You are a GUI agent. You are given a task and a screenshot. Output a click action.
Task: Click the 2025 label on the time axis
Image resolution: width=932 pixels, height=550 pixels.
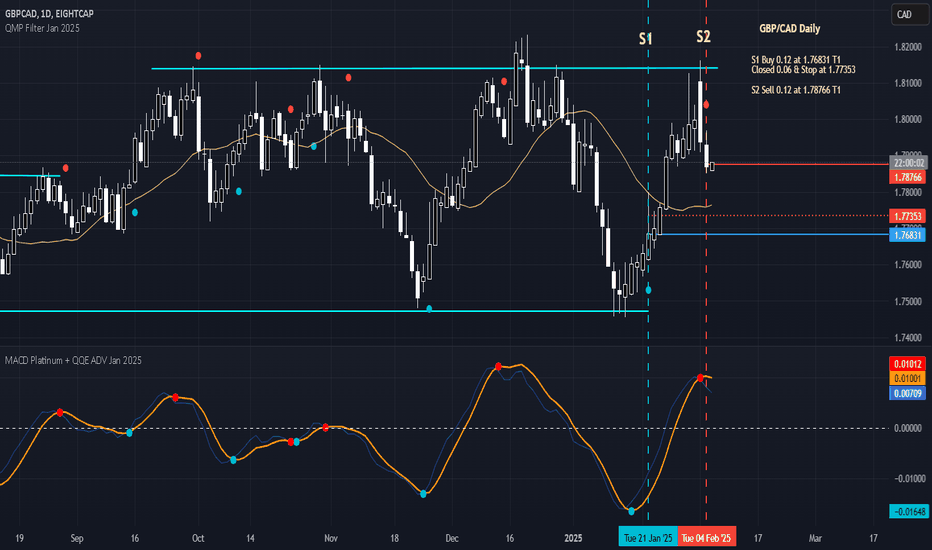pyautogui.click(x=573, y=538)
